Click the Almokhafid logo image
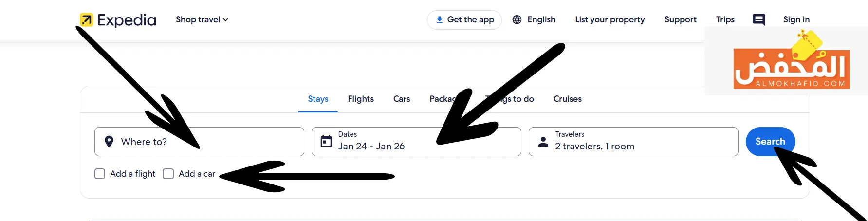Image resolution: width=868 pixels, height=221 pixels. click(x=792, y=62)
